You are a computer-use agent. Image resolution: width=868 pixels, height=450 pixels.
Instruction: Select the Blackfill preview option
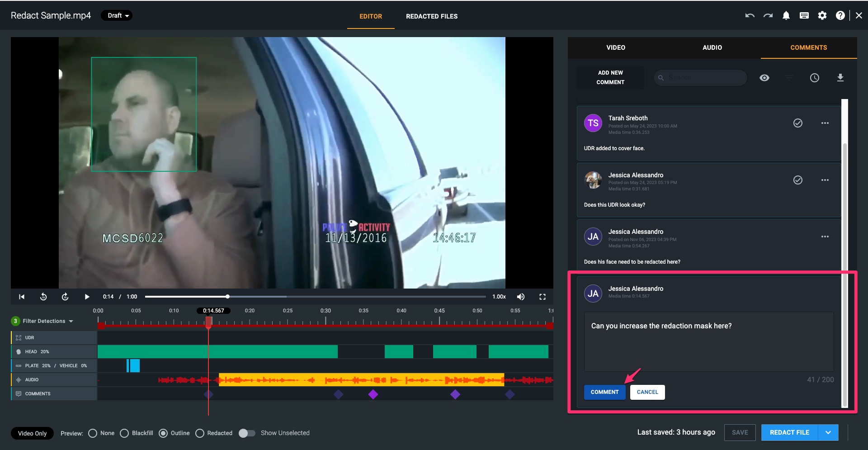tap(124, 433)
